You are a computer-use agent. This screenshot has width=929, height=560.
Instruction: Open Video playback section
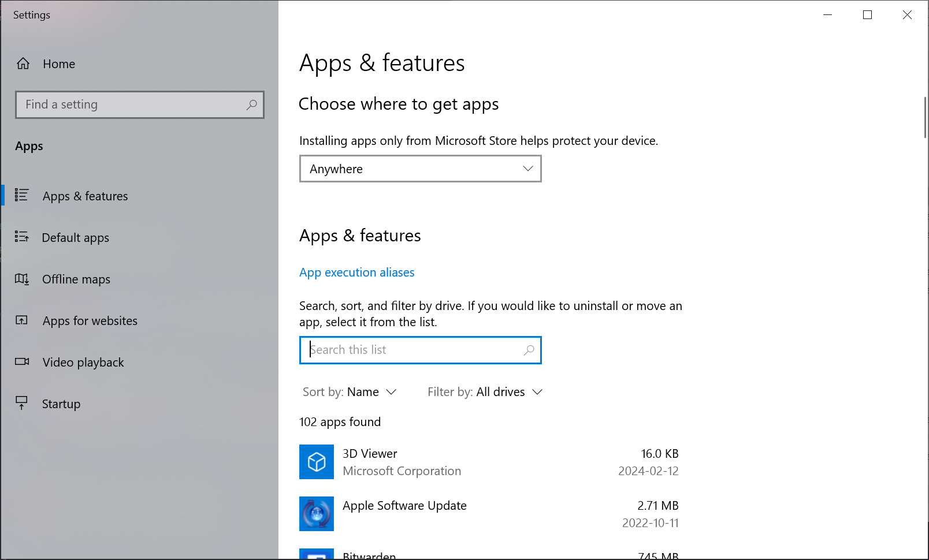point(140,362)
